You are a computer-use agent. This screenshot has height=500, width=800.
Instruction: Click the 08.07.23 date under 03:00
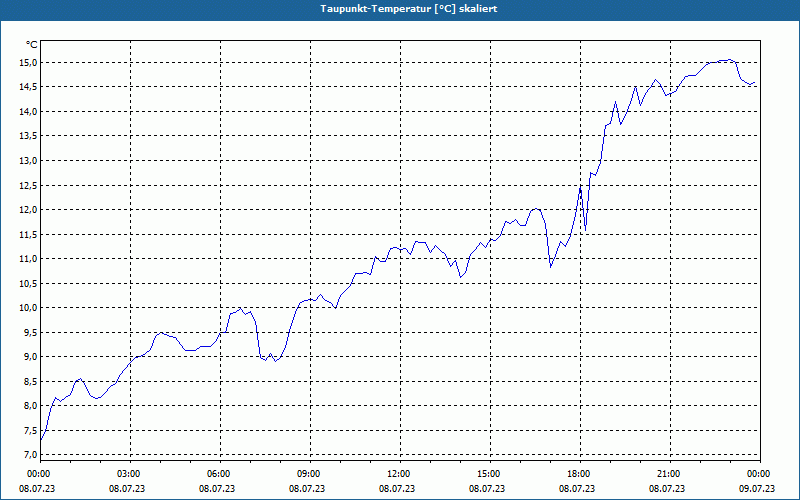[x=127, y=488]
